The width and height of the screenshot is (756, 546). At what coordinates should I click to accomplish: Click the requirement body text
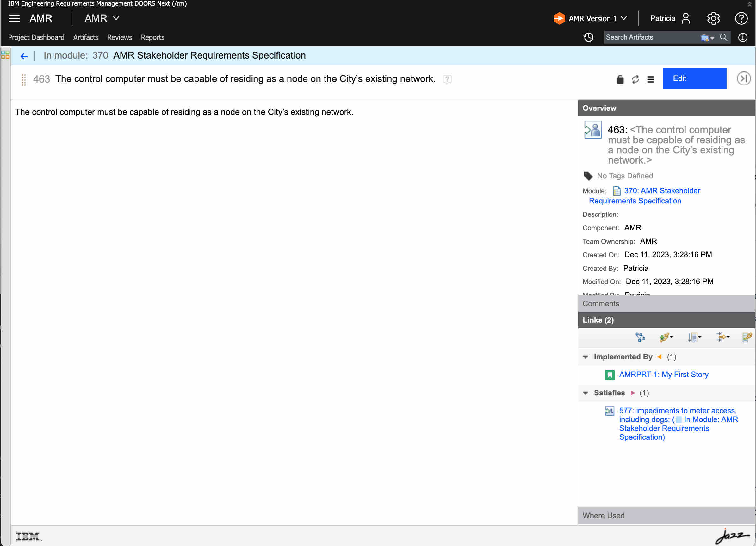(x=184, y=112)
